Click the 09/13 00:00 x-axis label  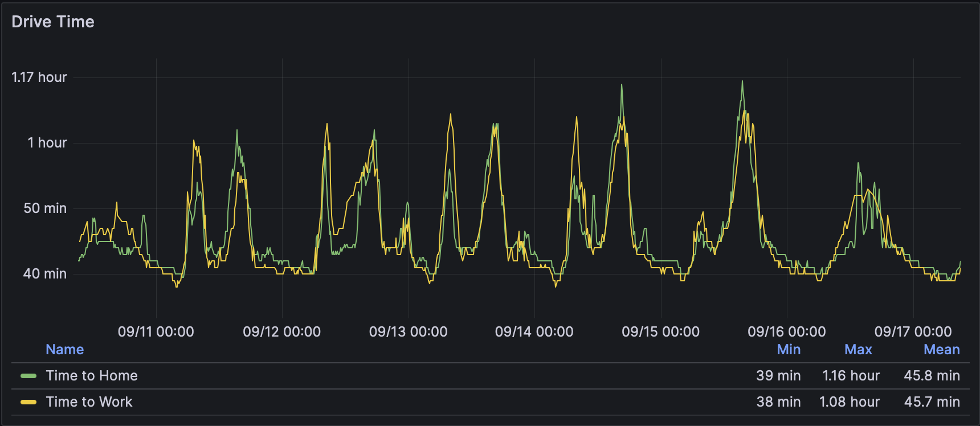tap(409, 332)
